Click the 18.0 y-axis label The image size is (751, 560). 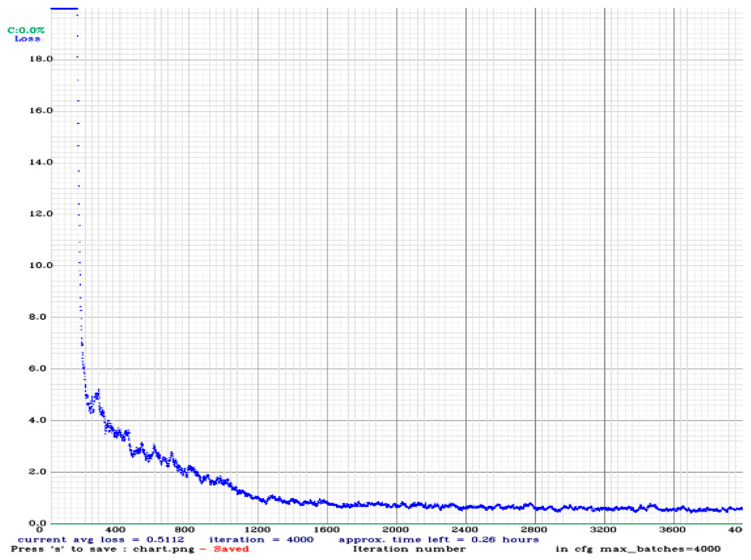coord(41,59)
